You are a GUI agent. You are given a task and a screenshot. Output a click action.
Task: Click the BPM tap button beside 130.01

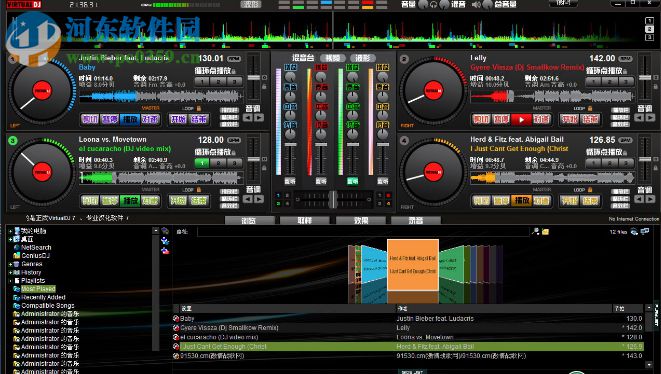pyautogui.click(x=234, y=59)
